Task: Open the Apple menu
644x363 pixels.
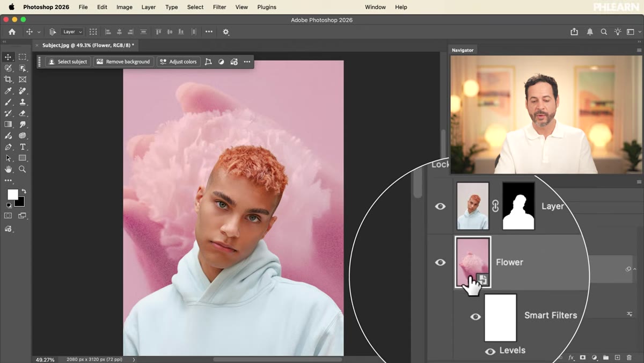Action: click(11, 7)
